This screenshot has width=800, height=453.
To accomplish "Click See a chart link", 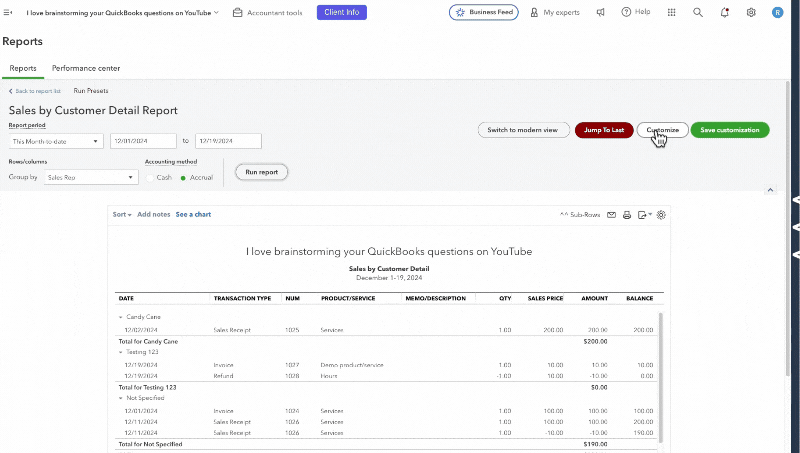I will tap(193, 214).
